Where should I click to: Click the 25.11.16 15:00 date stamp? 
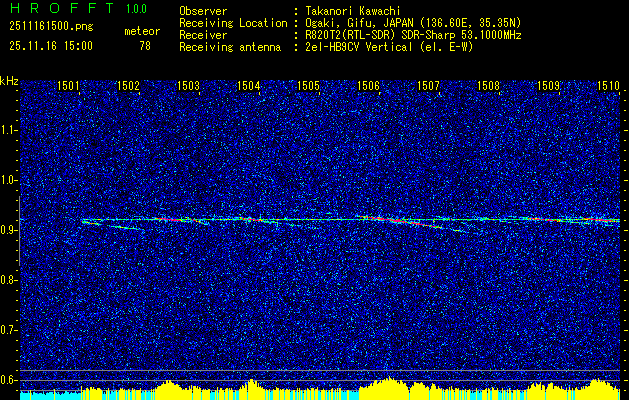(x=50, y=46)
